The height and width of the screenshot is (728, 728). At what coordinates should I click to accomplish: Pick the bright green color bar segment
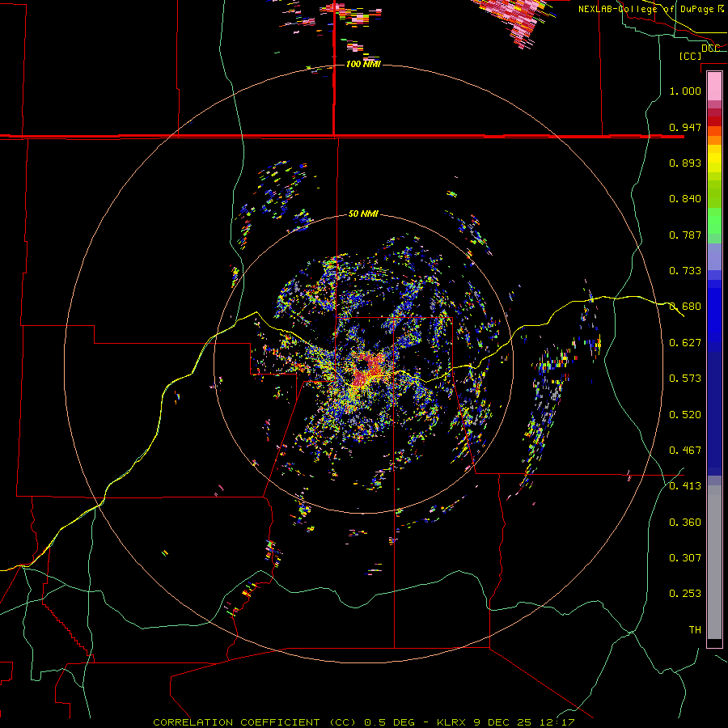[714, 221]
